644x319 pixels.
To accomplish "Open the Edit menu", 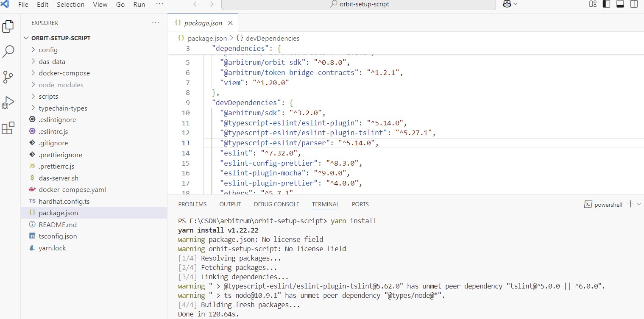I will pyautogui.click(x=42, y=4).
